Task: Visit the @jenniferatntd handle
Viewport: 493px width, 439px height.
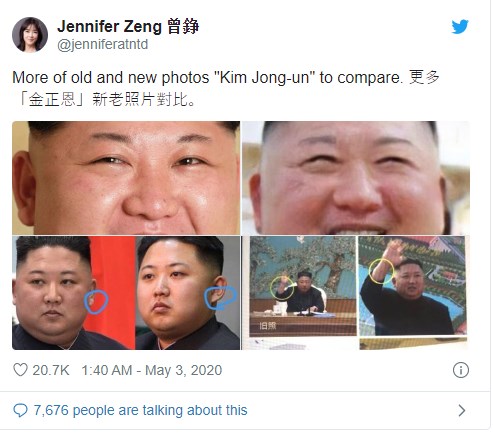Action: point(103,45)
